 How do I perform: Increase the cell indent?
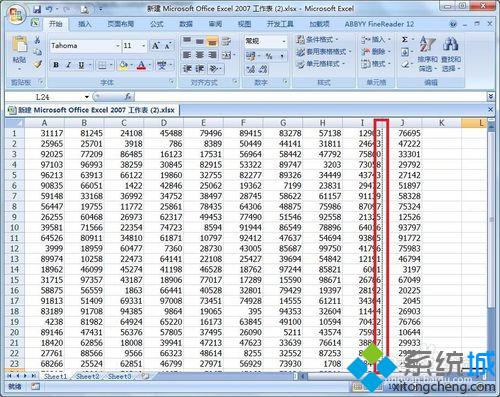(x=199, y=69)
